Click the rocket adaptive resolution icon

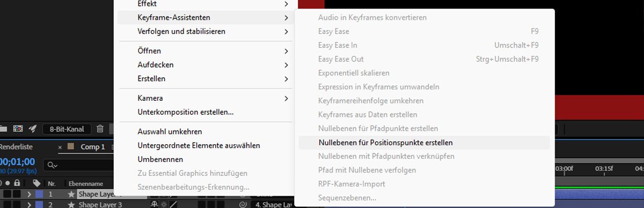coord(33,129)
